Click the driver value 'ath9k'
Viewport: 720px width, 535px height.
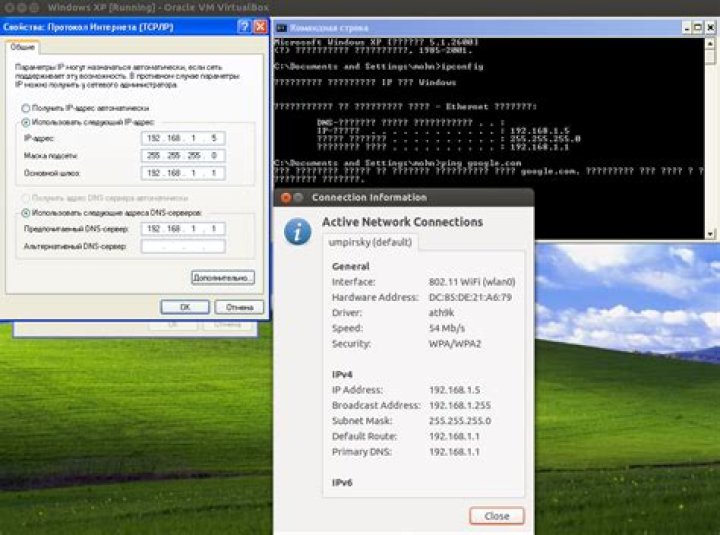pos(441,313)
